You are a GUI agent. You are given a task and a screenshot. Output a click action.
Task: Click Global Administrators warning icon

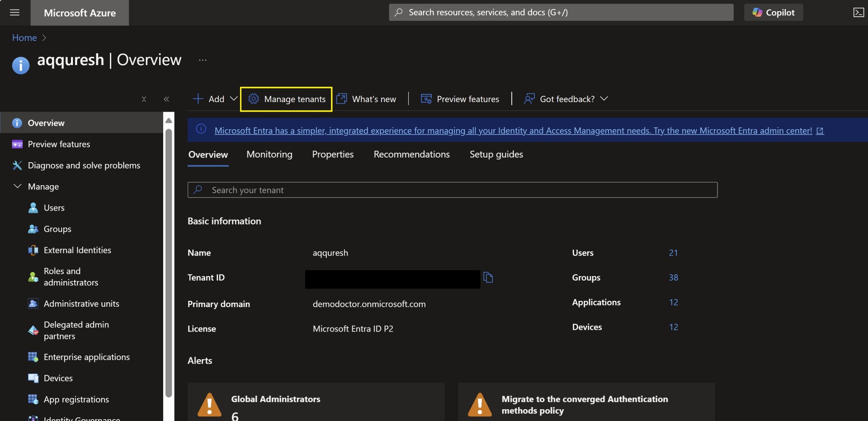coord(209,405)
